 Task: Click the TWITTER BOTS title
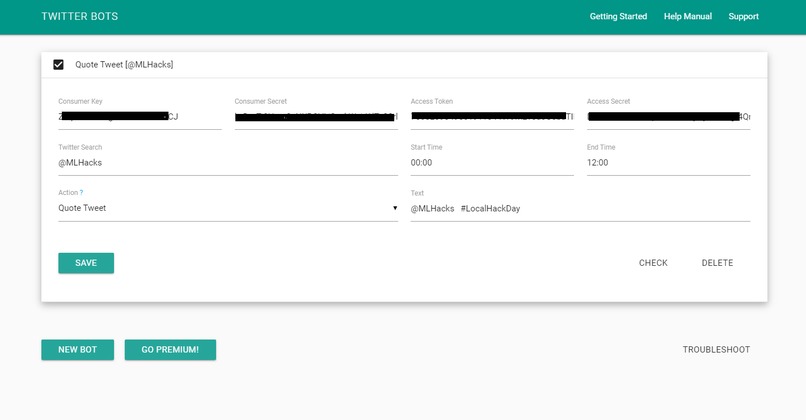(x=80, y=16)
